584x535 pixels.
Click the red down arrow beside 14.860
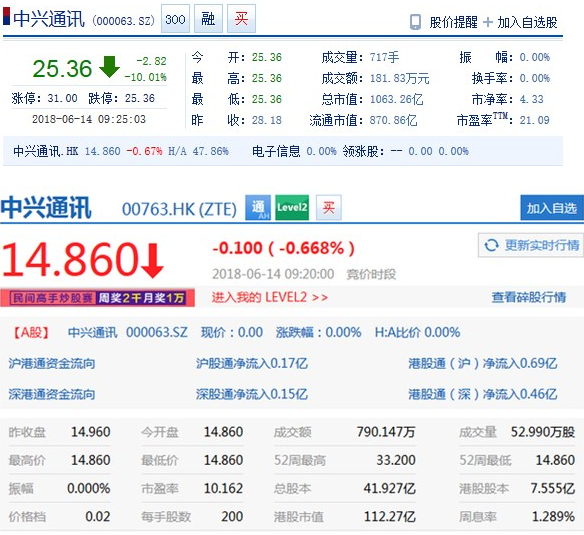pos(153,260)
